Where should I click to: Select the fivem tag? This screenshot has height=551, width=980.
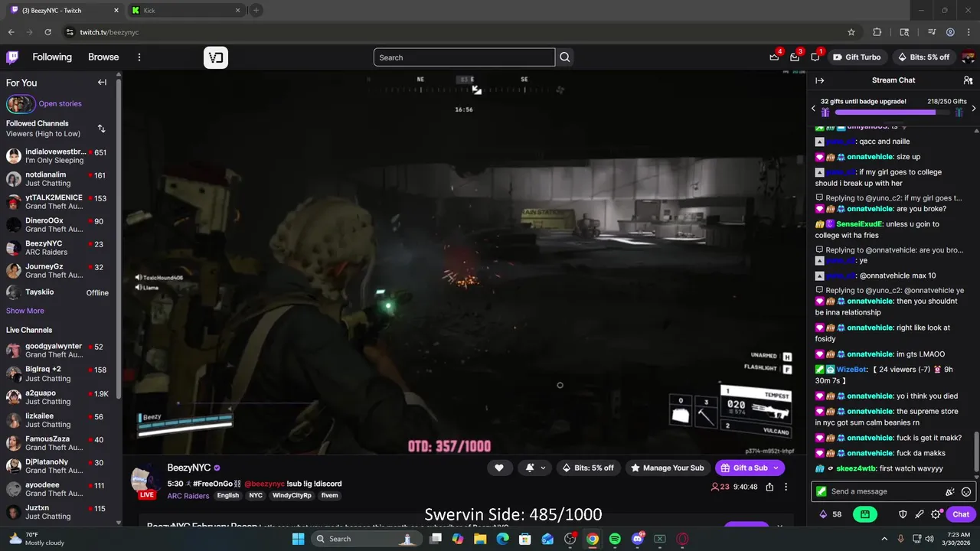[329, 496]
